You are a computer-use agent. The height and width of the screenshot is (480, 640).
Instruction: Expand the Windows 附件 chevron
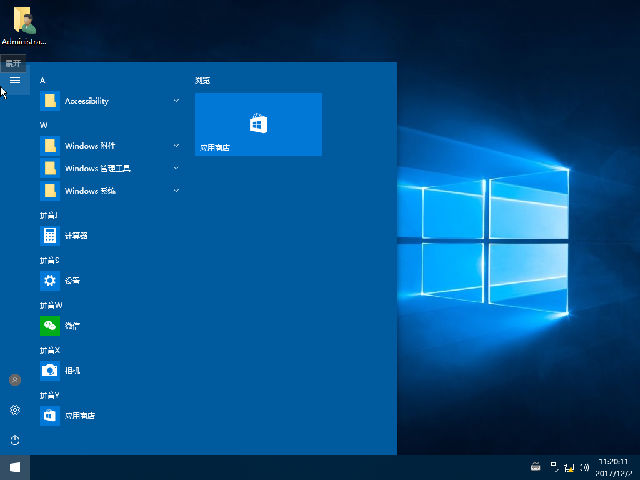[176, 145]
